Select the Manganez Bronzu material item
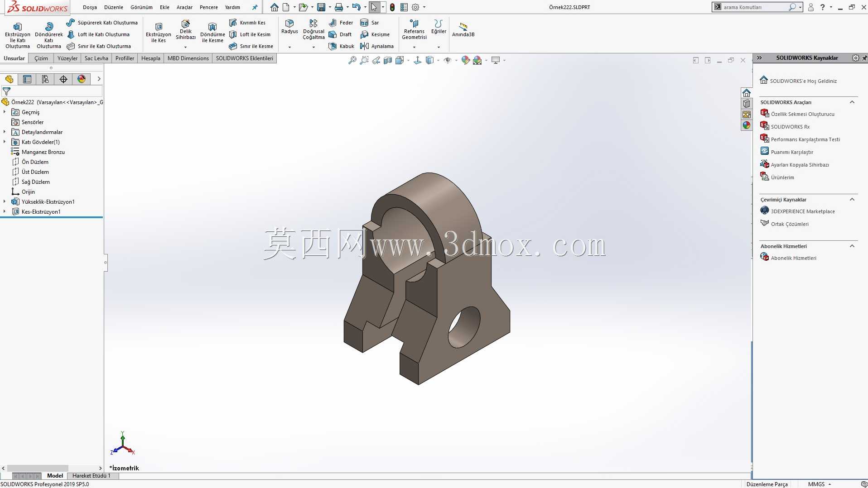 click(43, 152)
